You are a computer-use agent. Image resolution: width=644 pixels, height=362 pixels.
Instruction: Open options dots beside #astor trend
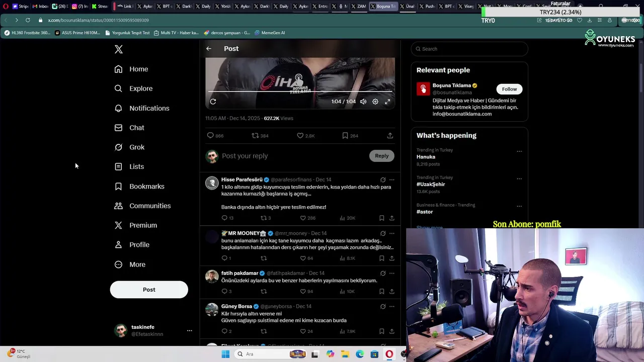point(519,206)
